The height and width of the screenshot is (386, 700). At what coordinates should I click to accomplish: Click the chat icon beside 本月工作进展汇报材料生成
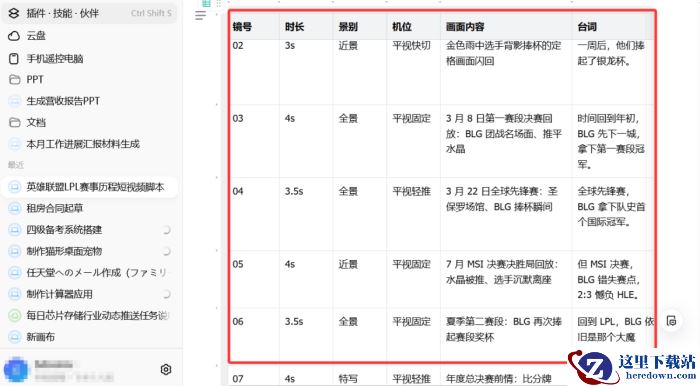pyautogui.click(x=15, y=144)
